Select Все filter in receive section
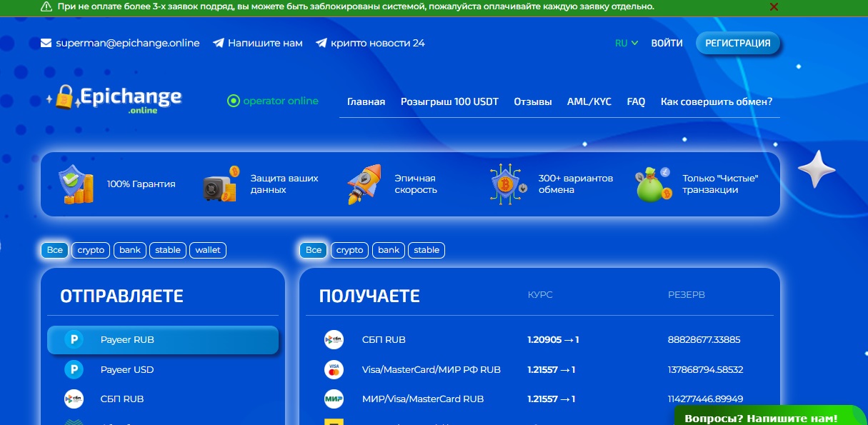This screenshot has height=425, width=868. 314,250
